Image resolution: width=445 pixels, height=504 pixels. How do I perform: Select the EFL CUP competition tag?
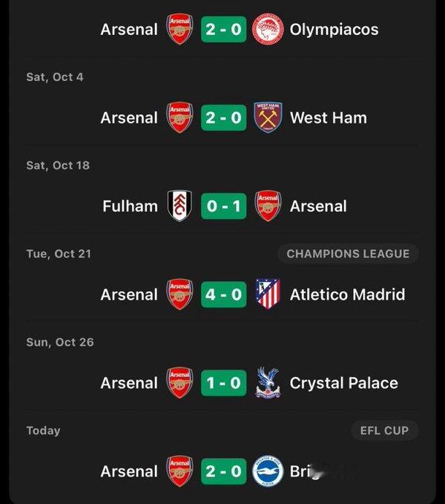[x=384, y=431]
